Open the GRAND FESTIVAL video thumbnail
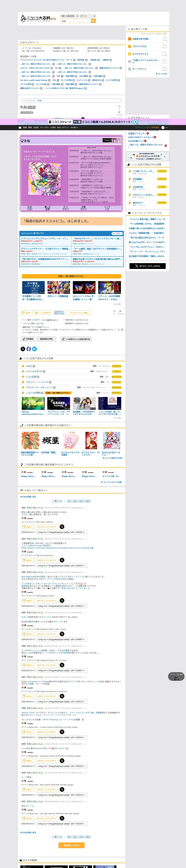The height and width of the screenshot is (868, 186). tap(59, 403)
